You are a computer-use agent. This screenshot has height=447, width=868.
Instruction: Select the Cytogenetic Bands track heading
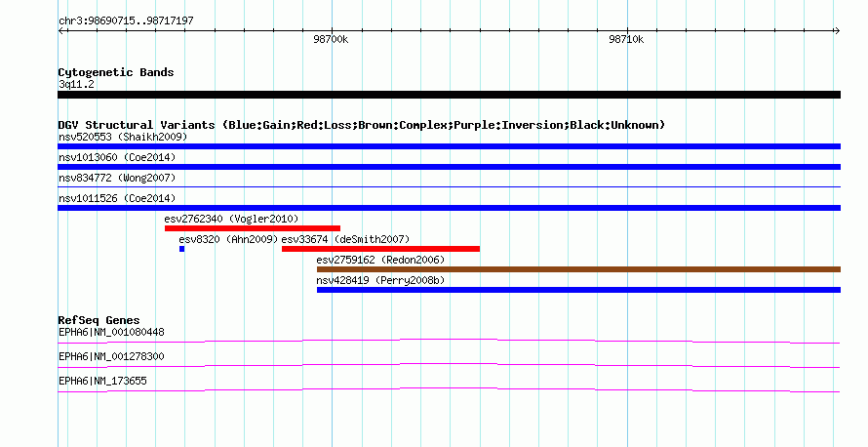click(116, 72)
